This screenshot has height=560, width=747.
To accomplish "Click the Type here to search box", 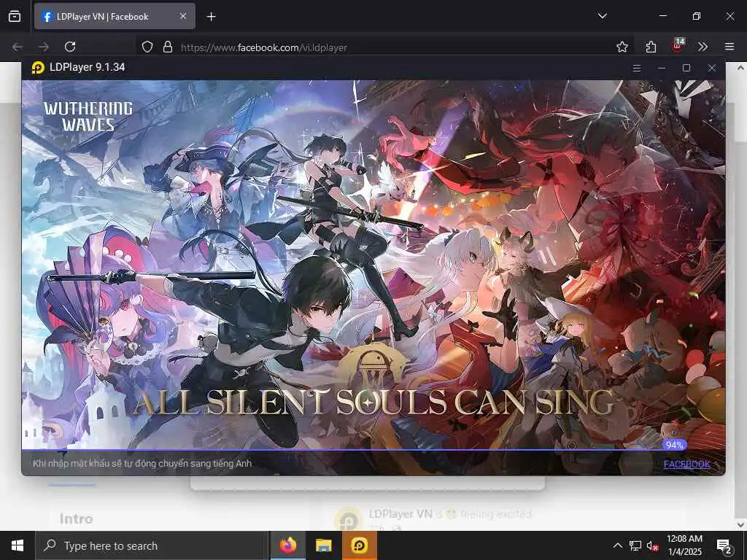I will pos(151,545).
